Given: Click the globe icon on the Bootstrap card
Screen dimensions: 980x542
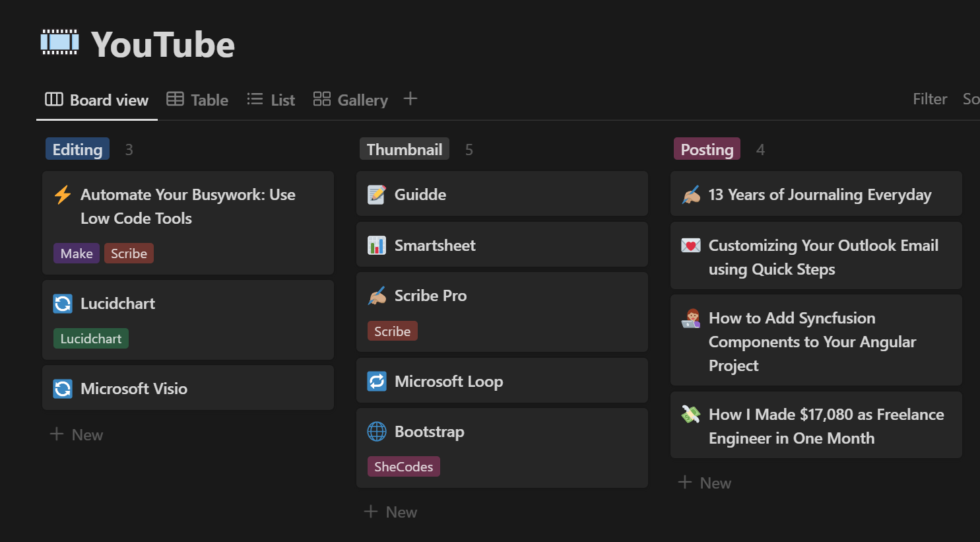Looking at the screenshot, I should point(377,432).
